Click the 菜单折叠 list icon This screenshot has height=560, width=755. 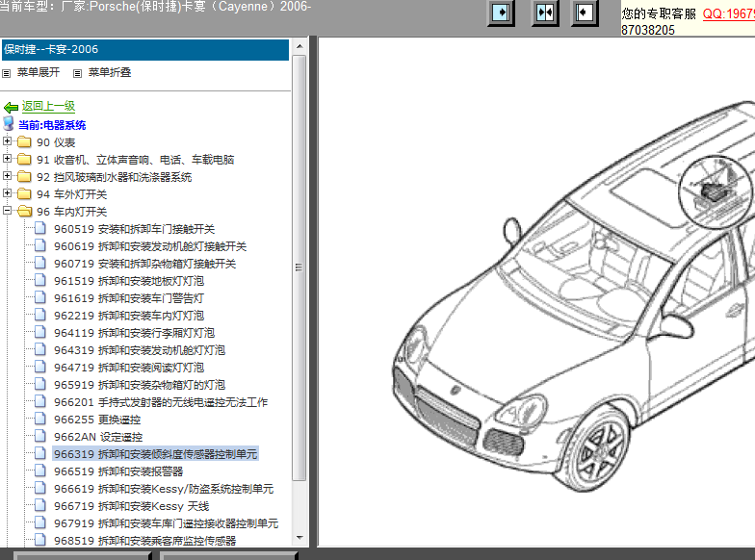[x=77, y=73]
